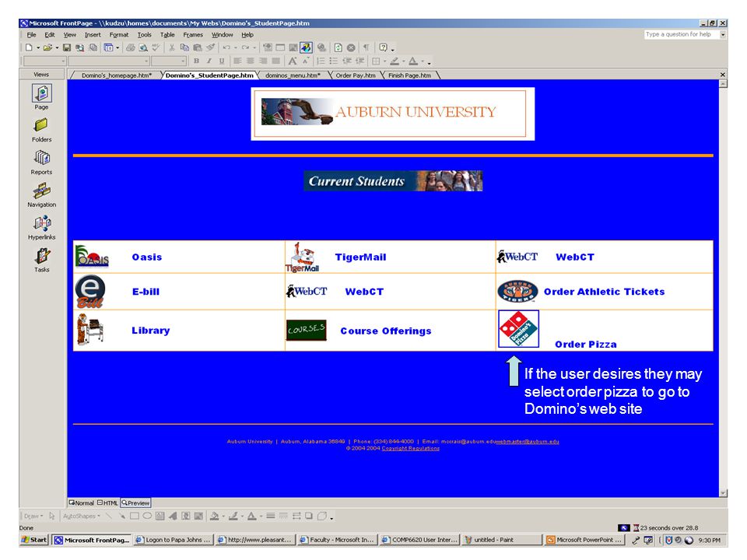This screenshot has width=747, height=560.
Task: Click the Highlight color swatch button
Action: pos(395,61)
